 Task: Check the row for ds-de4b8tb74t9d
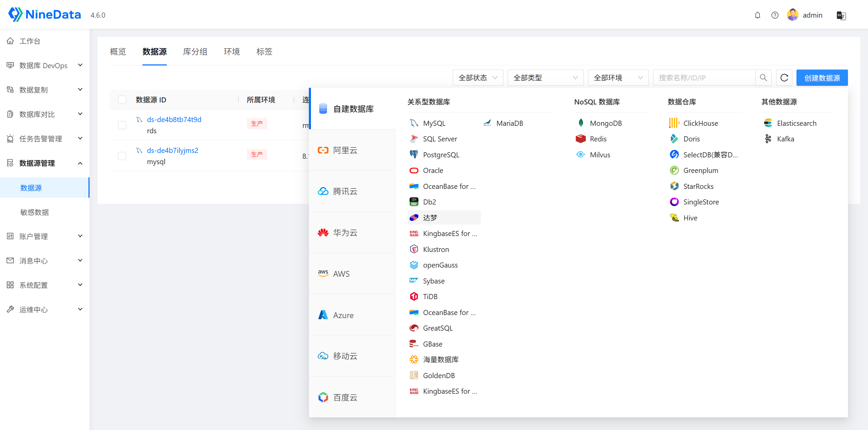point(122,125)
